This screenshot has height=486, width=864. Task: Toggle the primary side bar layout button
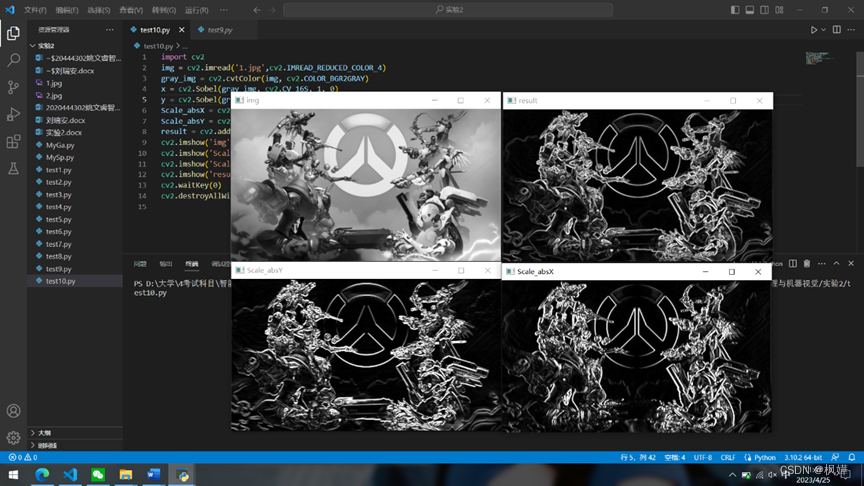[x=735, y=10]
